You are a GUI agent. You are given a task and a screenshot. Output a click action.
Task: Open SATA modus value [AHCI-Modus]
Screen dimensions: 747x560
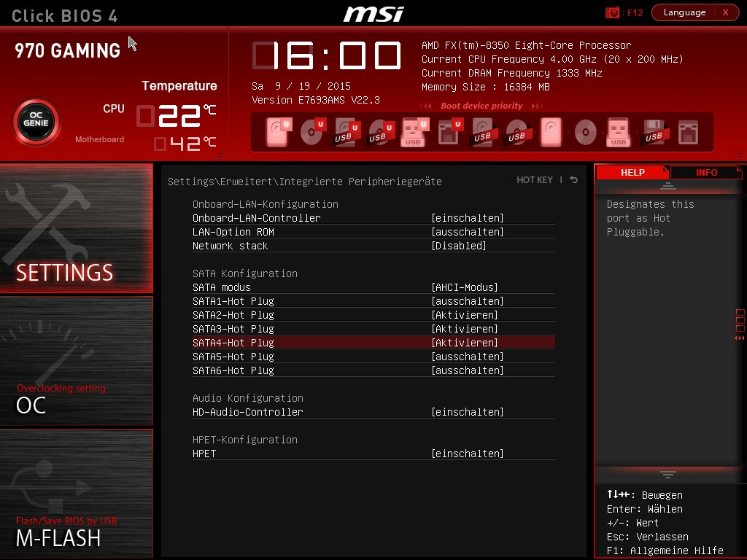point(465,287)
